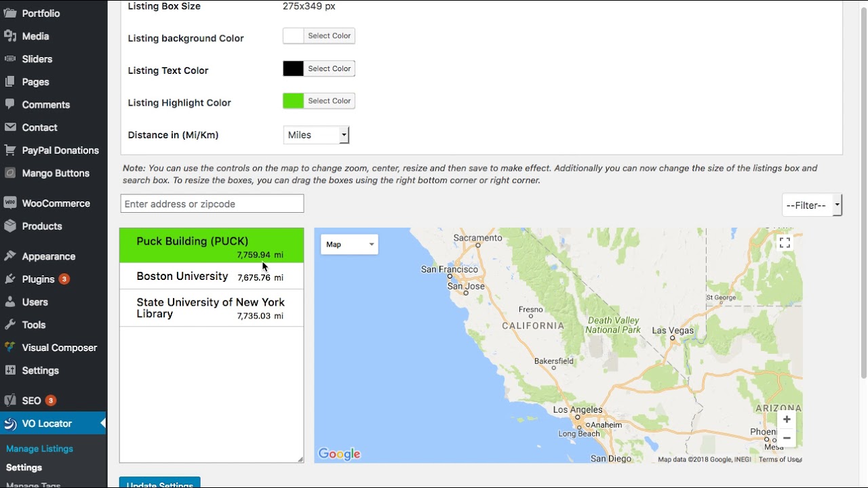Viewport: 868px width, 488px height.
Task: Click the Sliders sidebar icon
Action: pos(10,59)
